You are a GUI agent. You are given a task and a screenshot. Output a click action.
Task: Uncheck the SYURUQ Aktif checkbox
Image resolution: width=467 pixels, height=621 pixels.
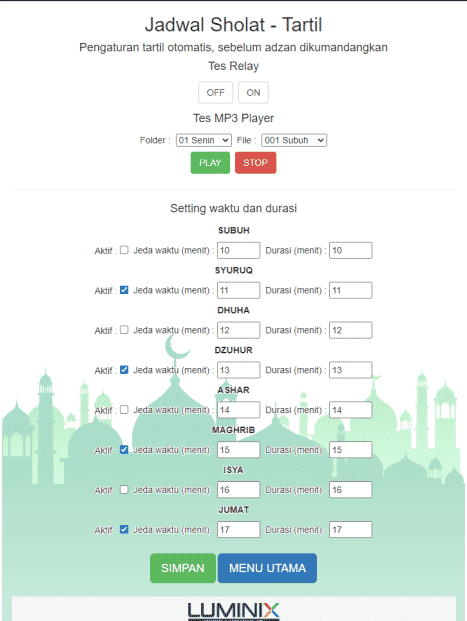click(124, 290)
